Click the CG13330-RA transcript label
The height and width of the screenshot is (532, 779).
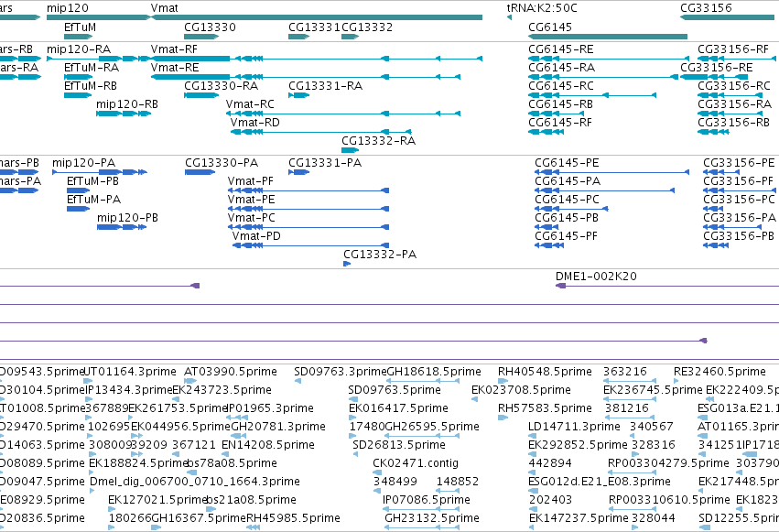tap(222, 86)
